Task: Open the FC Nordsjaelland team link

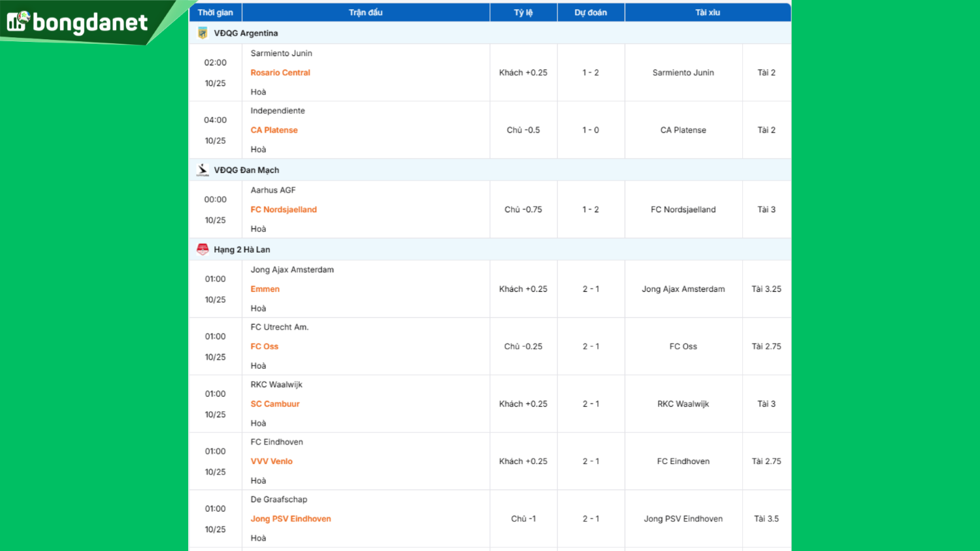Action: tap(284, 210)
